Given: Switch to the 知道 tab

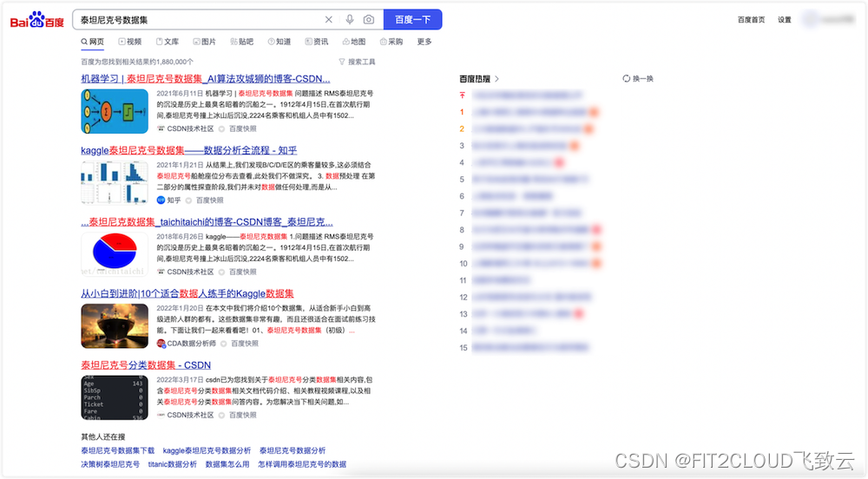Looking at the screenshot, I should pos(279,42).
